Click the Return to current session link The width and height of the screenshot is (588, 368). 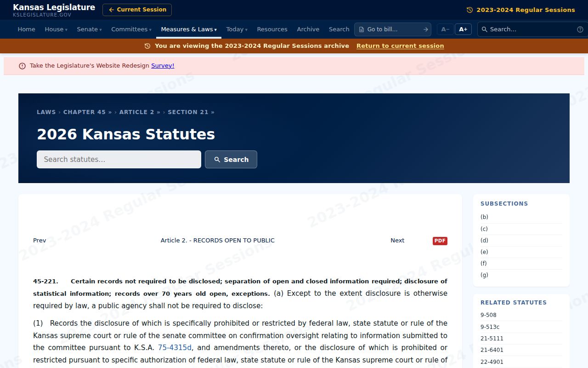(x=400, y=46)
